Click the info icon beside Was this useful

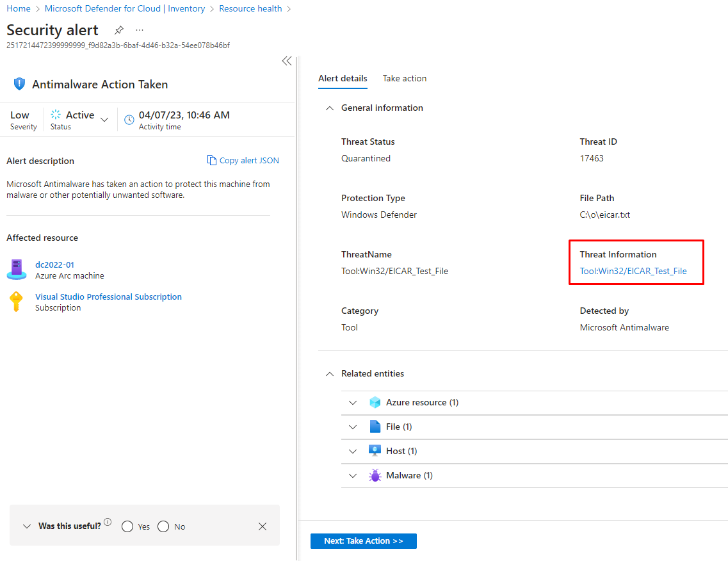point(108,522)
